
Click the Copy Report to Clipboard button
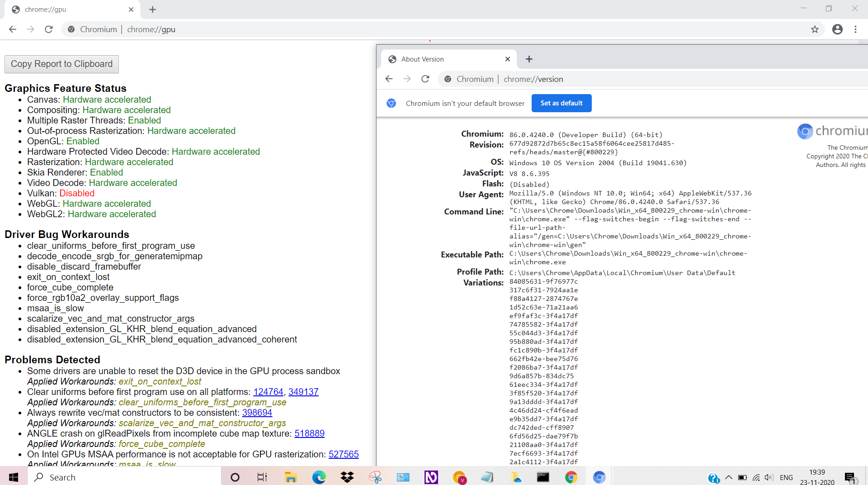(x=61, y=64)
